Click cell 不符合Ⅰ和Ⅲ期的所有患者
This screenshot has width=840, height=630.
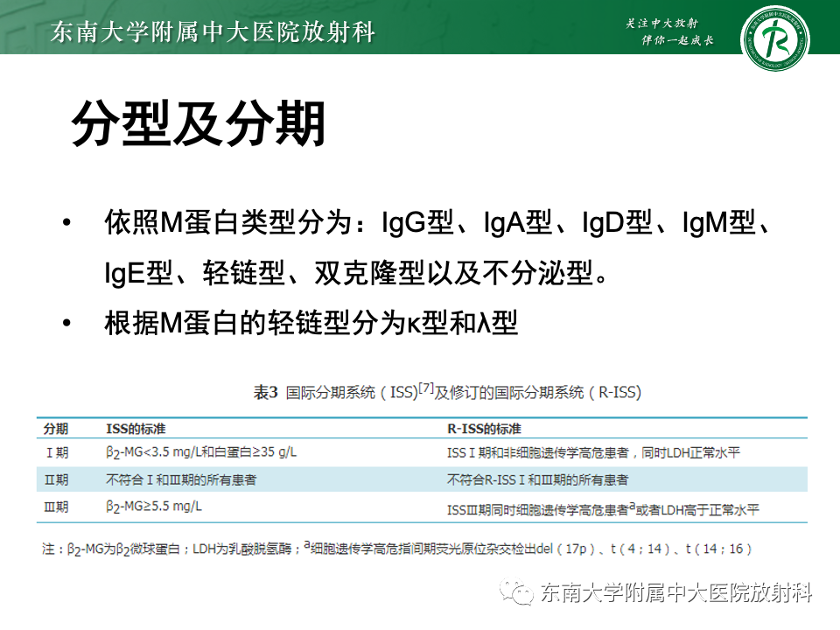coord(181,479)
